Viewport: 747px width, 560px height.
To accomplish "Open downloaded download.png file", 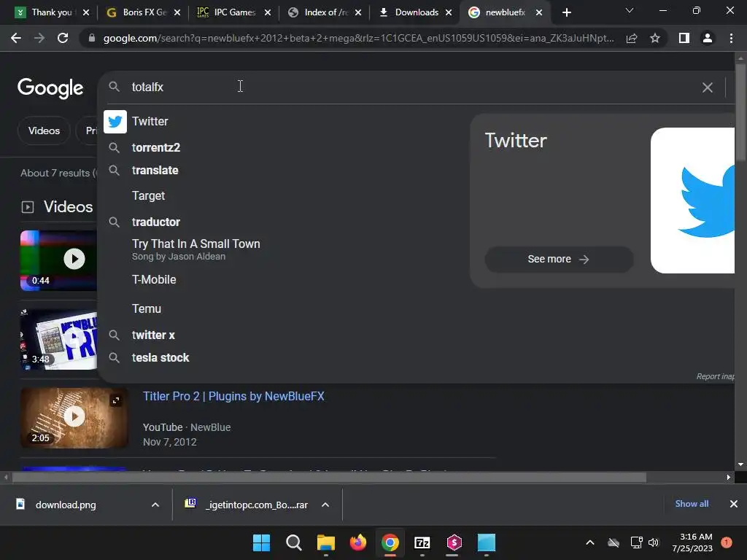I will click(x=65, y=505).
